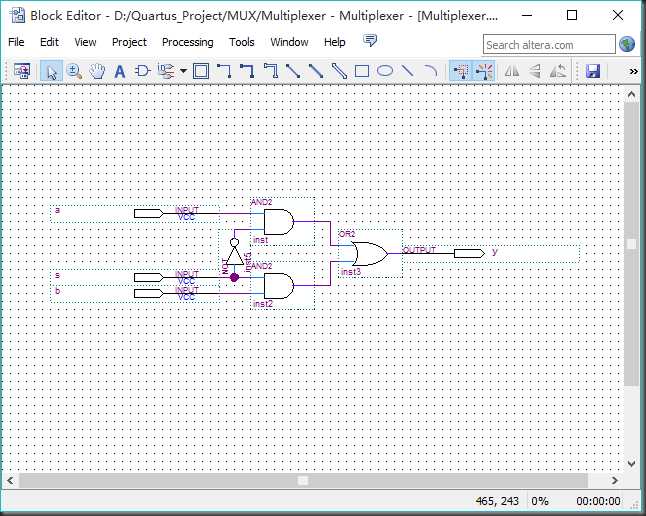
Task: Click the vertical scrollbar thumb
Action: pos(631,244)
